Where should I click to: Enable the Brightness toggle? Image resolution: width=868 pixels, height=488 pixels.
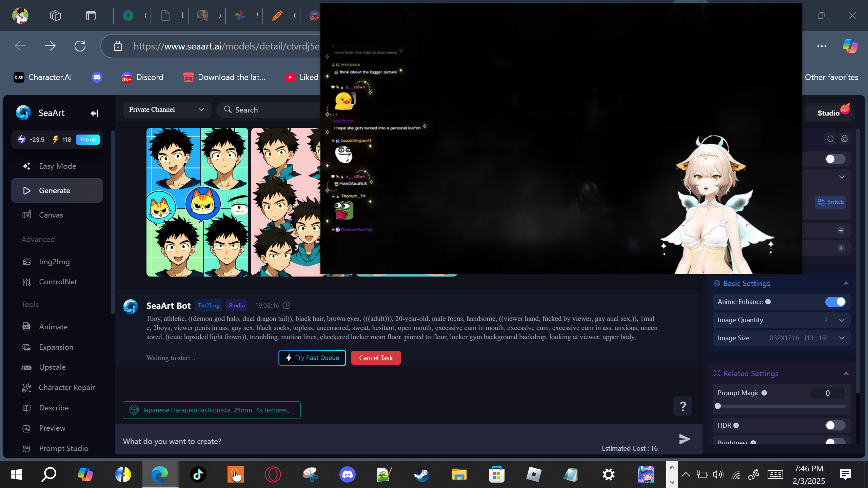point(835,441)
